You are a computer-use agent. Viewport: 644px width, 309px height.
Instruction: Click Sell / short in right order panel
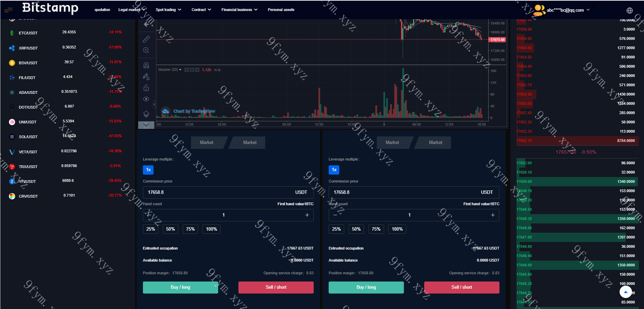click(462, 287)
